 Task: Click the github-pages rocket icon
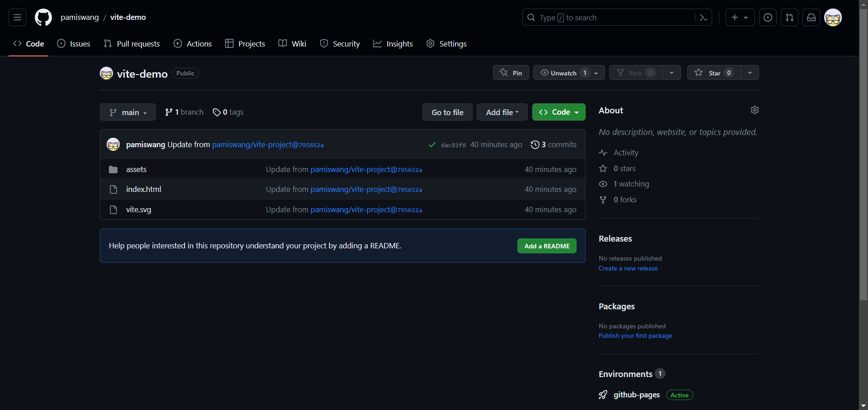tap(603, 395)
